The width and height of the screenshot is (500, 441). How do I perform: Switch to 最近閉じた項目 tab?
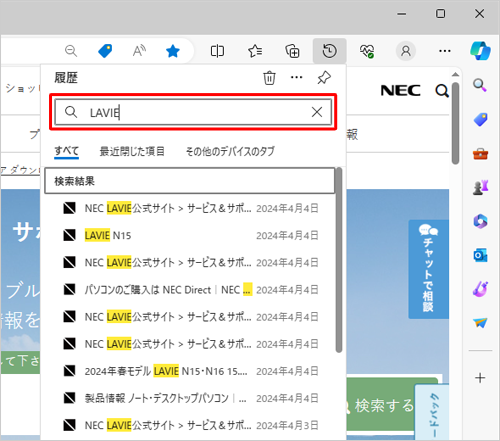pos(132,151)
